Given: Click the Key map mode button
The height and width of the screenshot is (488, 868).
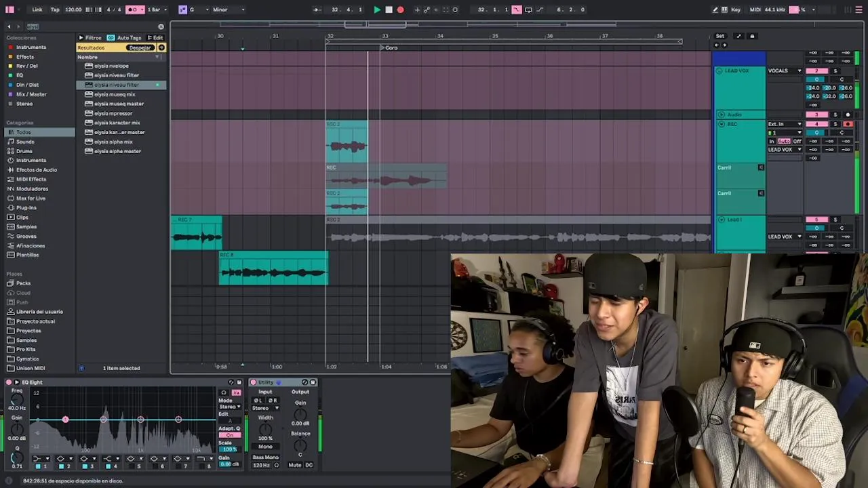Looking at the screenshot, I should pyautogui.click(x=736, y=9).
